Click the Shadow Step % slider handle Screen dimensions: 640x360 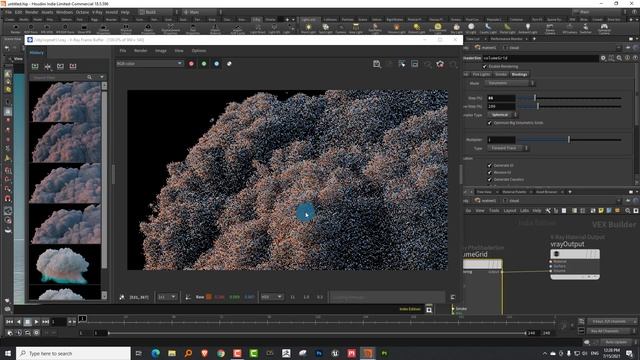coord(538,106)
